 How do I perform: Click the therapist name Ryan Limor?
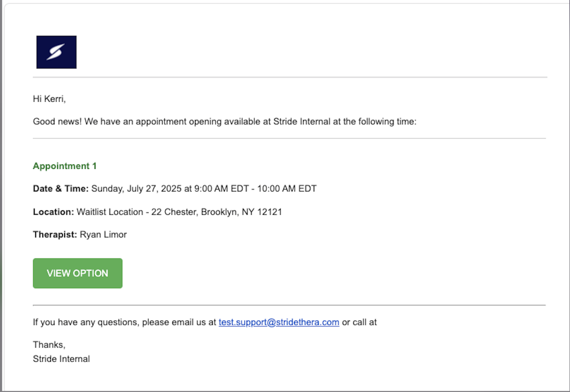(103, 234)
